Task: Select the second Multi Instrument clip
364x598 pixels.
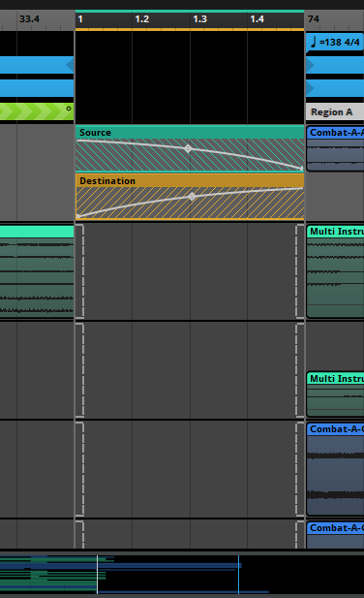Action: [x=335, y=394]
